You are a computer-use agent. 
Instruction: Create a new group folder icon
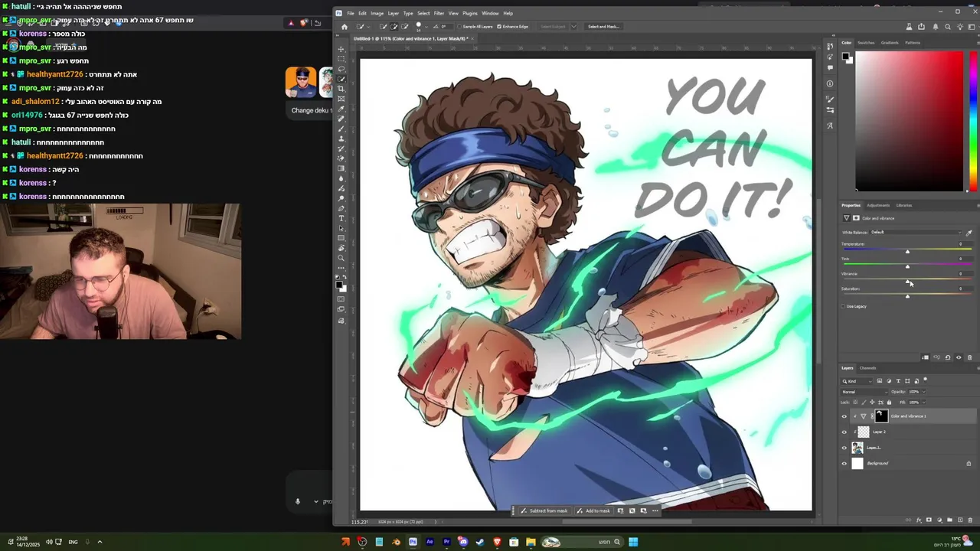(949, 520)
